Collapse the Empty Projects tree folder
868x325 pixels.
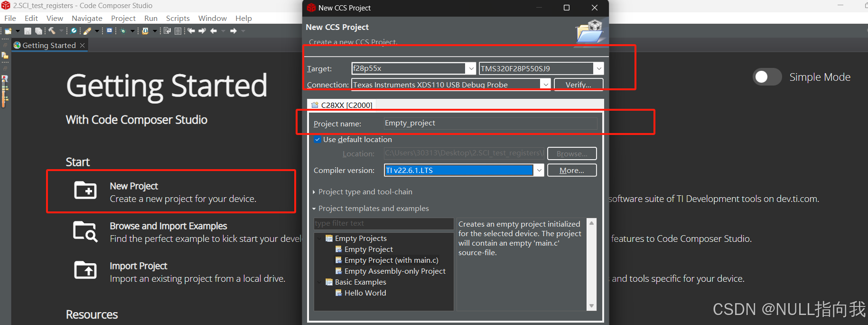[320, 239]
